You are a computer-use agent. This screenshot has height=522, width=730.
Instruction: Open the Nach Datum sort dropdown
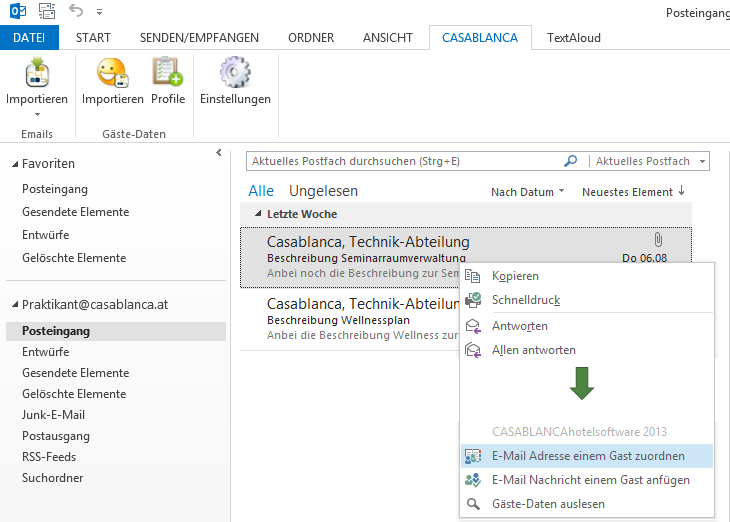(527, 192)
